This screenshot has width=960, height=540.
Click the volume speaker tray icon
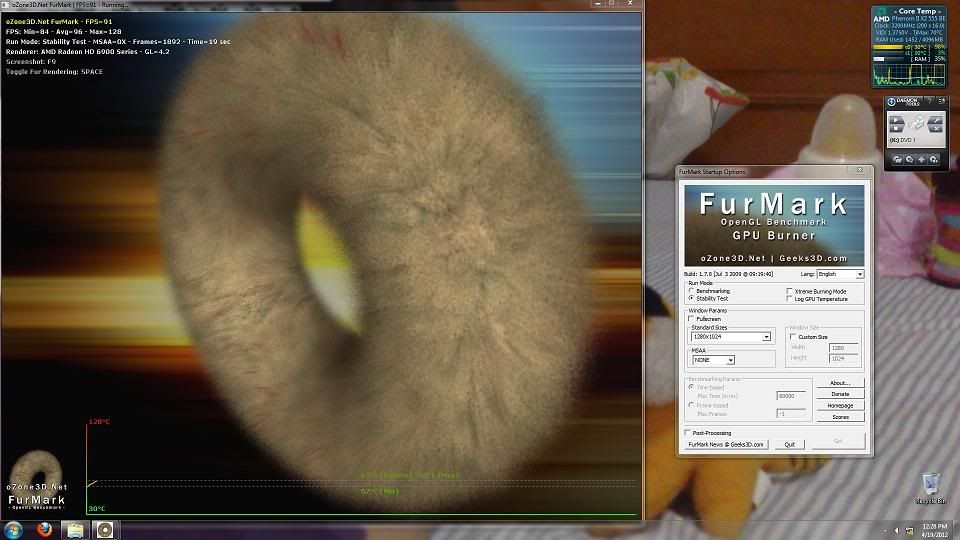pyautogui.click(x=898, y=530)
